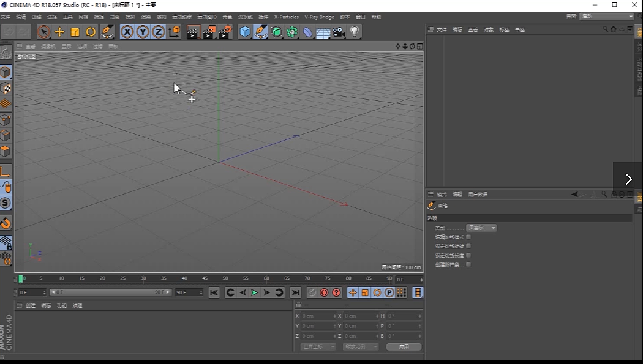This screenshot has height=364, width=643.
Task: Select the Rotate tool in top toolbar
Action: coord(91,32)
